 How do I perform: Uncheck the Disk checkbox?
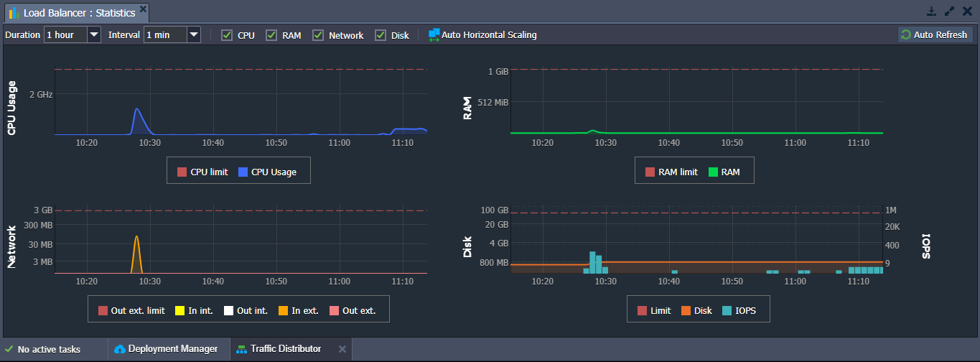click(381, 34)
